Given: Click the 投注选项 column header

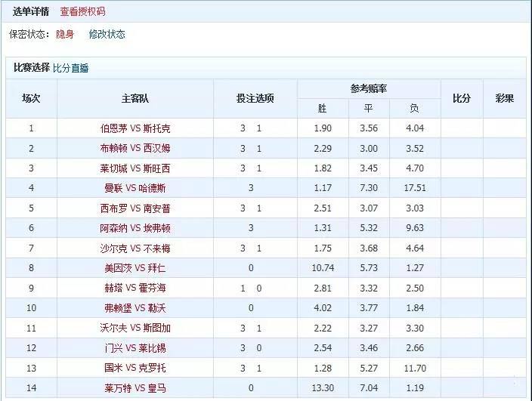Looking at the screenshot, I should point(255,98).
